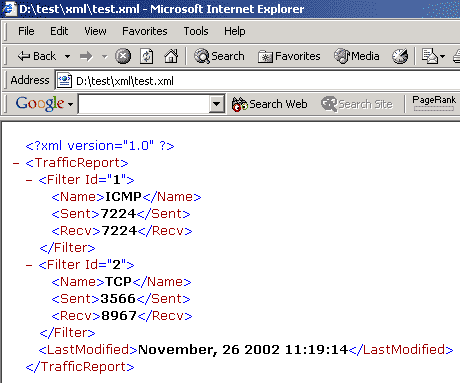Screen dimensions: 460x383
Task: Open the Forward history dropdown arrow
Action: pos(105,56)
